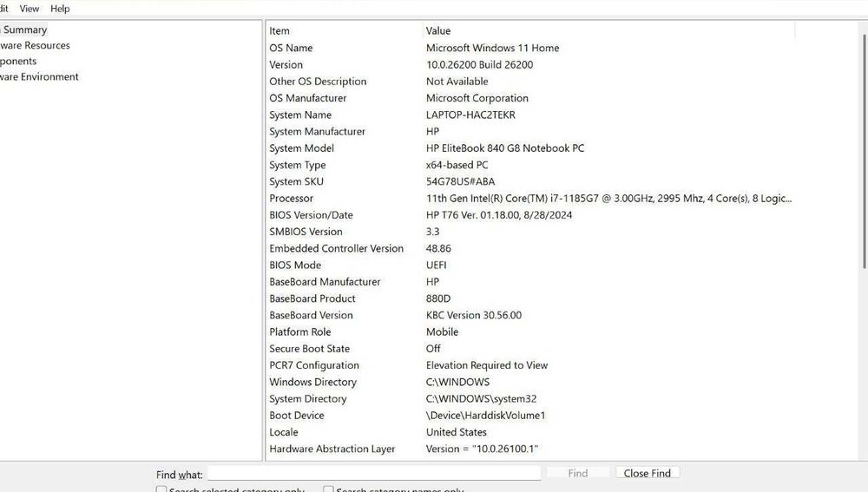868x492 pixels.
Task: Open the View menu
Action: [x=29, y=9]
